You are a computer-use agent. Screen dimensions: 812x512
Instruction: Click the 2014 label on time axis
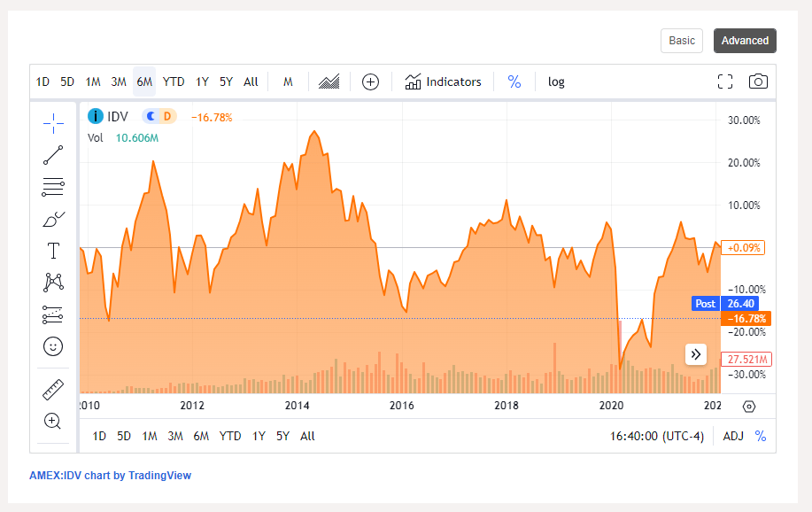click(297, 406)
